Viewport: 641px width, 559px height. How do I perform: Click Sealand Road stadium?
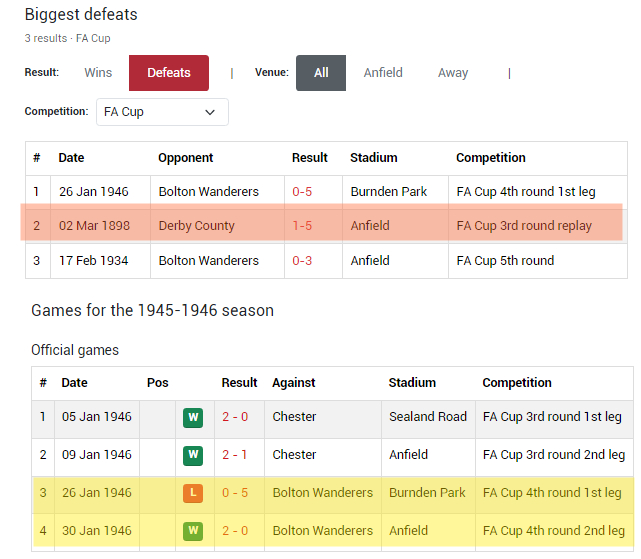428,416
